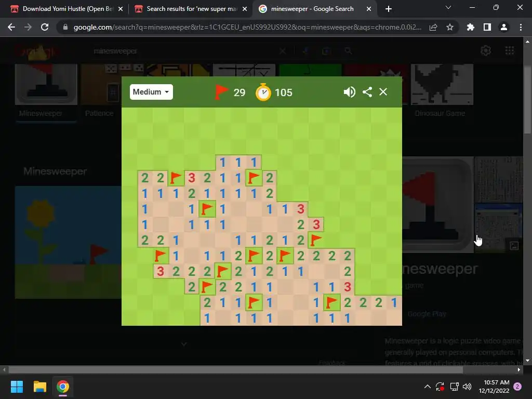Toggle the Chrome side panel

(x=487, y=27)
